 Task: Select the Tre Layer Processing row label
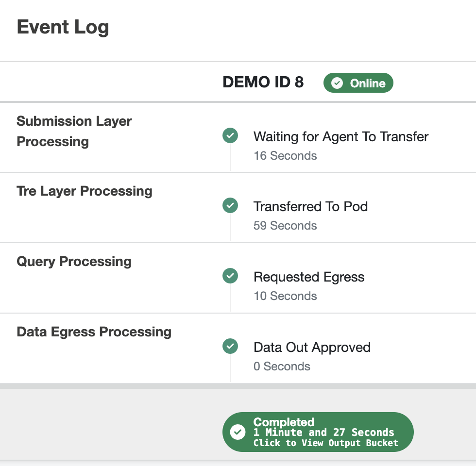click(x=85, y=191)
